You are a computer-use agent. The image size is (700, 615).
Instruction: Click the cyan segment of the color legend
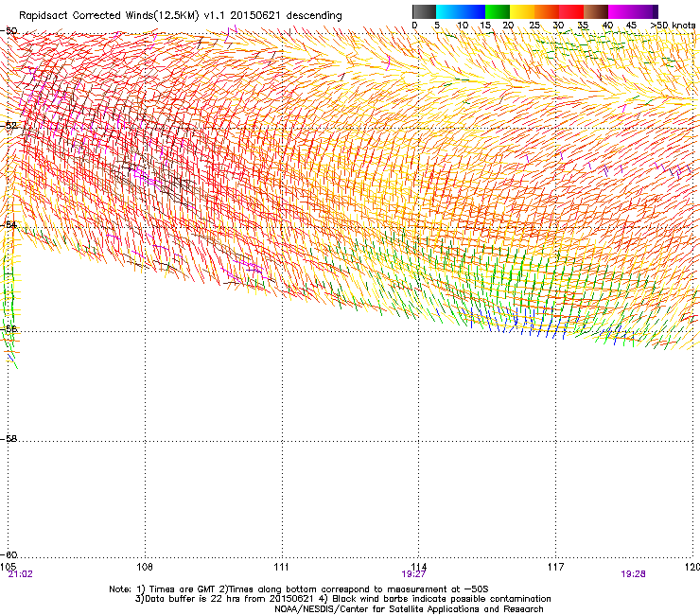tap(448, 11)
